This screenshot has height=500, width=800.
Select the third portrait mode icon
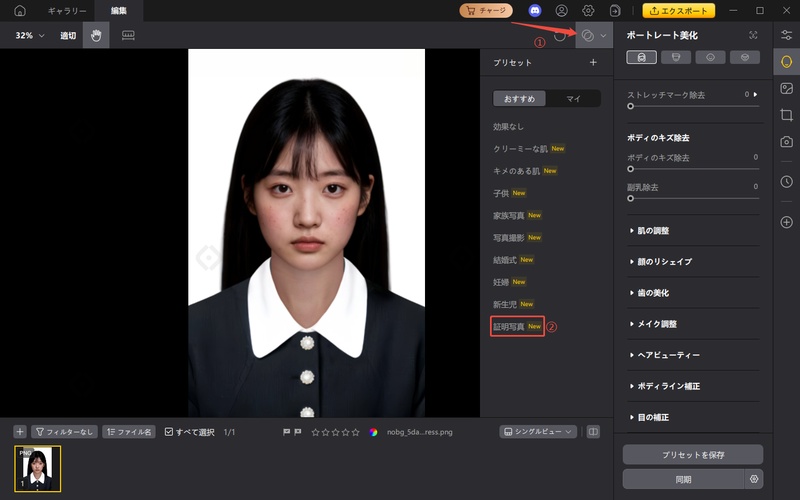click(710, 57)
